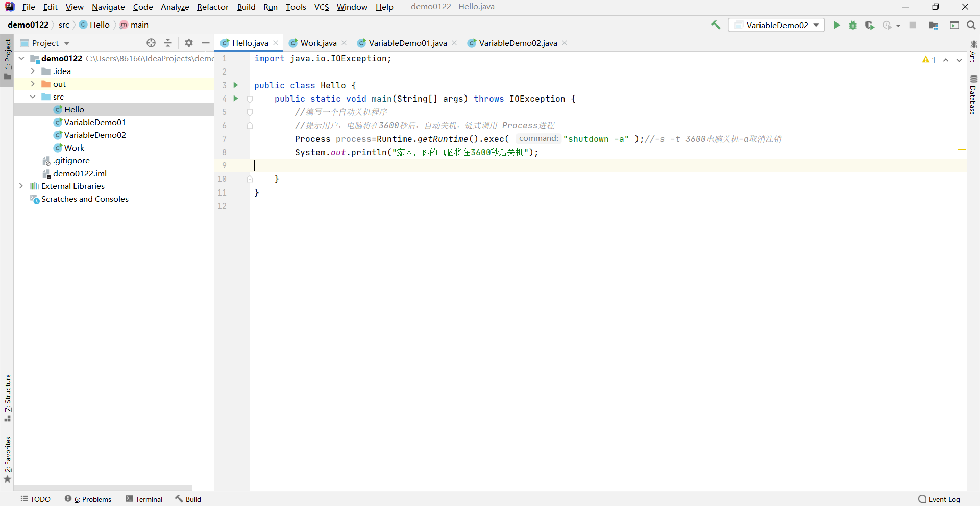This screenshot has height=506, width=980.
Task: Open the Ant tool window
Action: (x=973, y=51)
